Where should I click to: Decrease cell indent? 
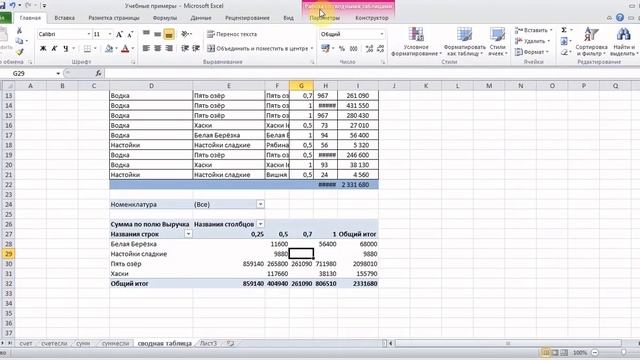point(185,49)
